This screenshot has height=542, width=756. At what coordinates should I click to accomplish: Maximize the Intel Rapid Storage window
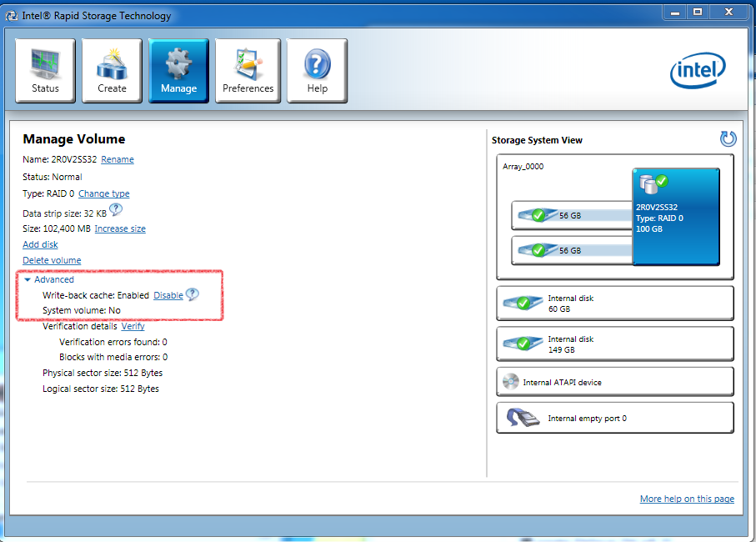[697, 13]
